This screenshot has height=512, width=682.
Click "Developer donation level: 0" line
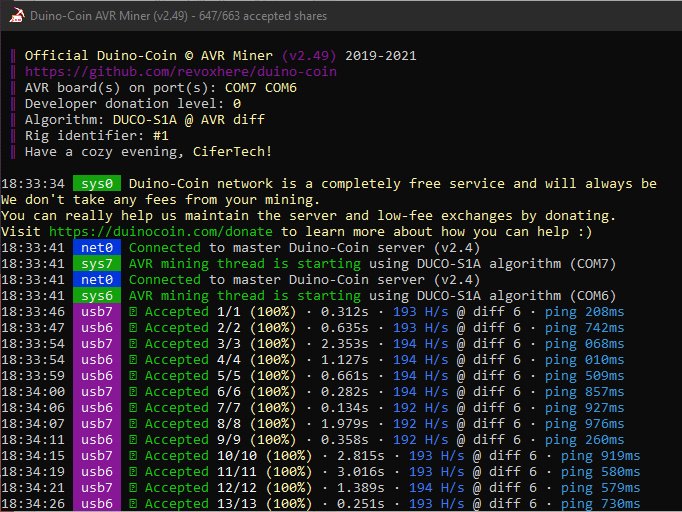point(133,104)
